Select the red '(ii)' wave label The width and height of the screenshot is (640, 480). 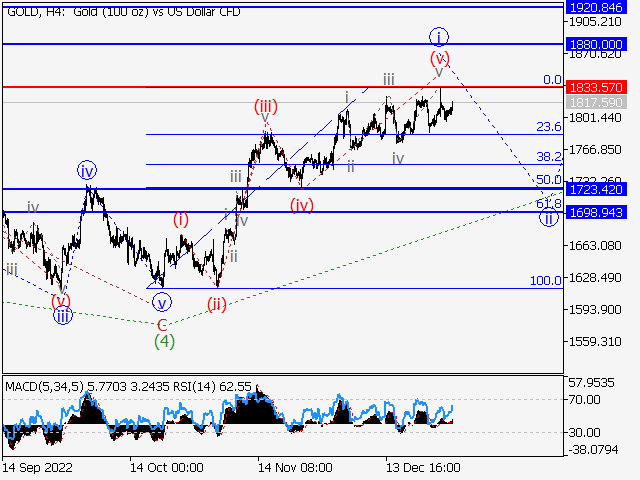click(217, 305)
